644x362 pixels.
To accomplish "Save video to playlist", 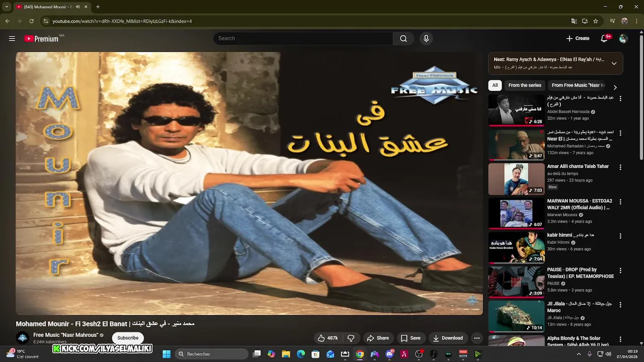I will pyautogui.click(x=411, y=338).
